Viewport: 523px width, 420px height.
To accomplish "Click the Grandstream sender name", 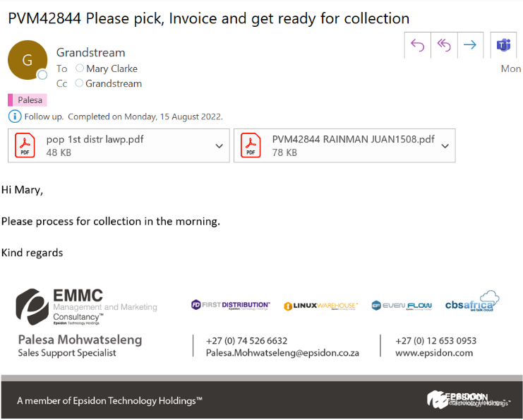I will tap(90, 52).
